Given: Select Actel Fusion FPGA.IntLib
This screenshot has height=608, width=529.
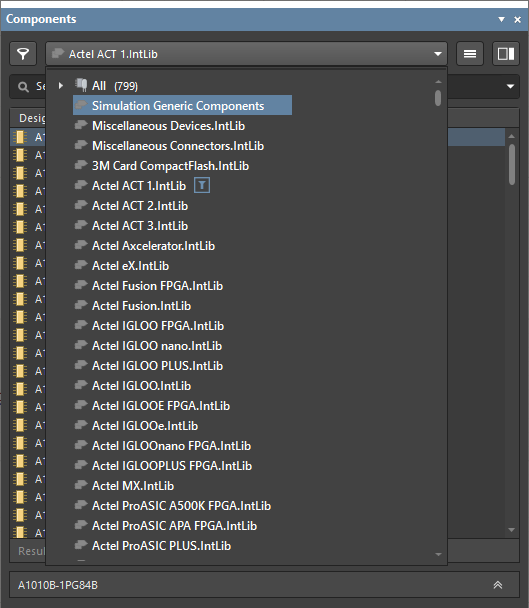Looking at the screenshot, I should coord(157,286).
